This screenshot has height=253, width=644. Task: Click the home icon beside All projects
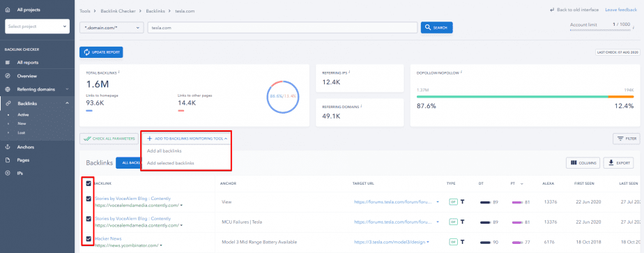click(x=8, y=10)
